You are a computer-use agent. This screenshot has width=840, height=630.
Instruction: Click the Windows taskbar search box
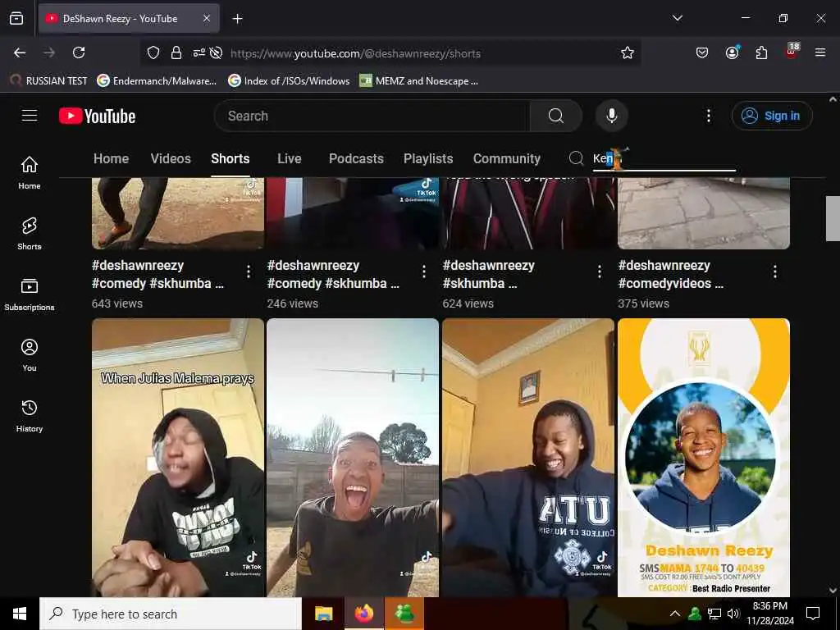(171, 614)
